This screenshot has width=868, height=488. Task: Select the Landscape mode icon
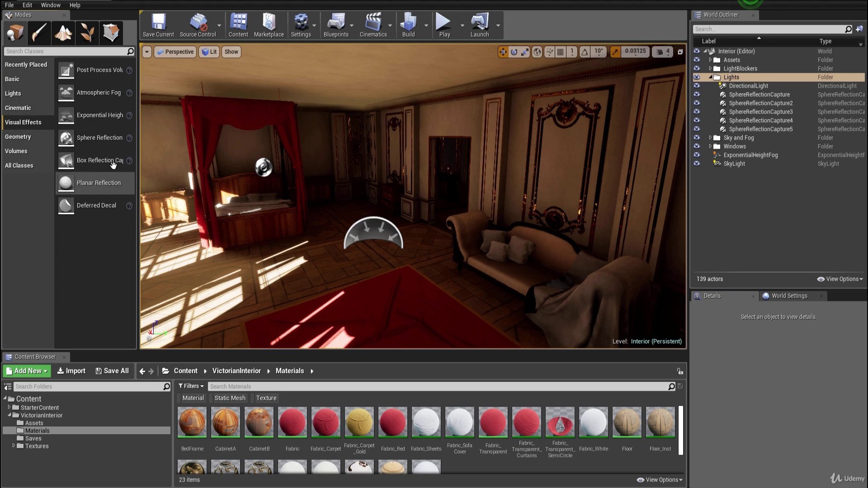point(63,33)
